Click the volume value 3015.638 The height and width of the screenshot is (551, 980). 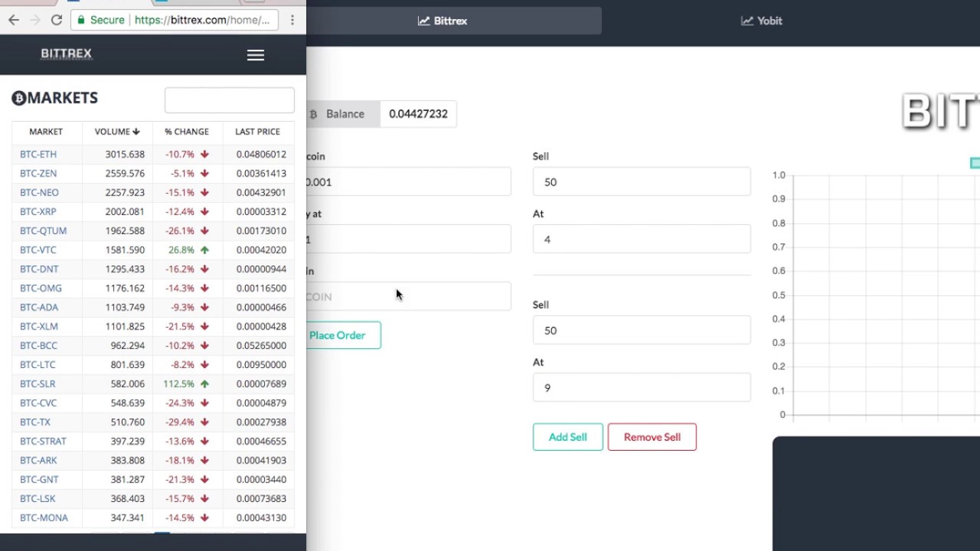(125, 155)
